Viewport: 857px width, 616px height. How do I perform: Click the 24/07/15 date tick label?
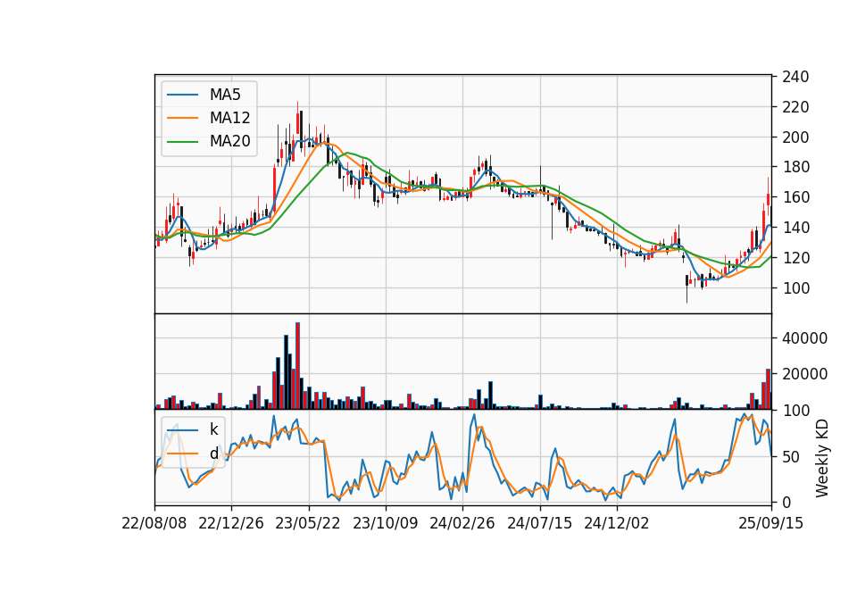pyautogui.click(x=539, y=523)
